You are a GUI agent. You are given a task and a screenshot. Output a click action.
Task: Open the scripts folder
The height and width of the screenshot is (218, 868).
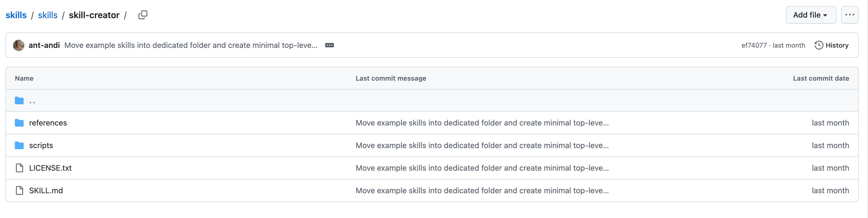tap(41, 145)
